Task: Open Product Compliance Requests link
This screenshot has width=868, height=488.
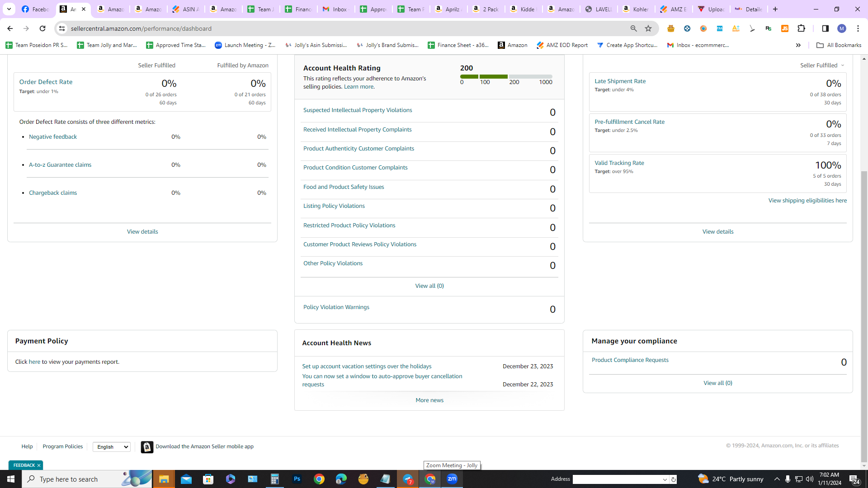Action: click(x=630, y=360)
